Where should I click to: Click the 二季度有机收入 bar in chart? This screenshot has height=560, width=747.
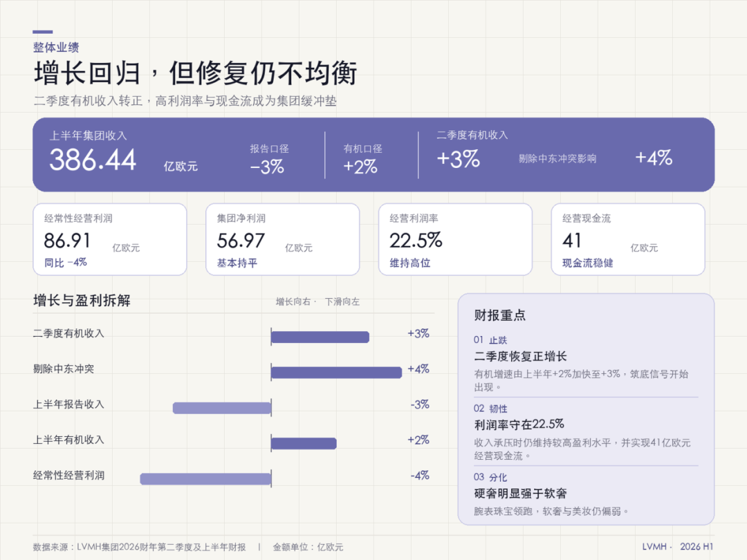tap(320, 337)
